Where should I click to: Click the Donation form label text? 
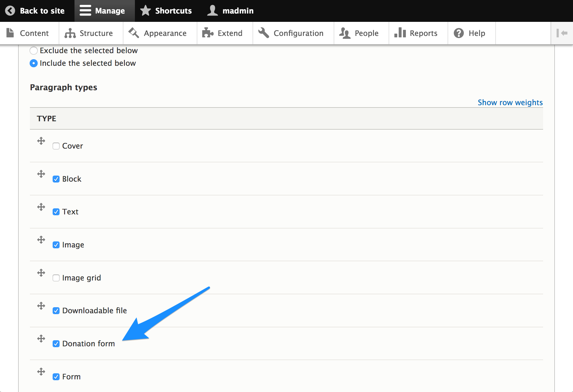point(89,344)
